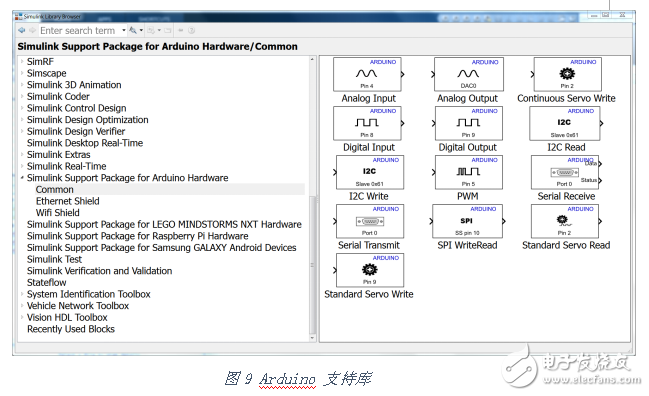Expand System Identification Toolbox node
This screenshot has height=396, width=649.
tap(22, 294)
